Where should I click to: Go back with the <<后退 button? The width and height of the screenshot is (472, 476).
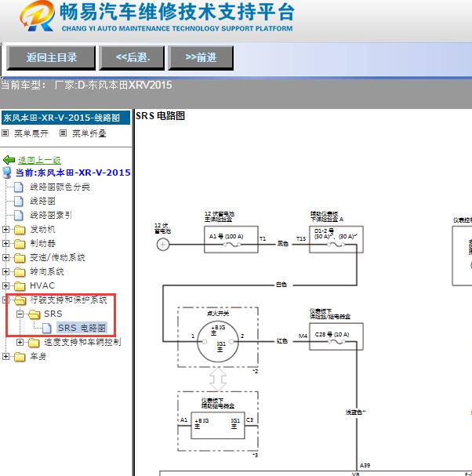[132, 58]
